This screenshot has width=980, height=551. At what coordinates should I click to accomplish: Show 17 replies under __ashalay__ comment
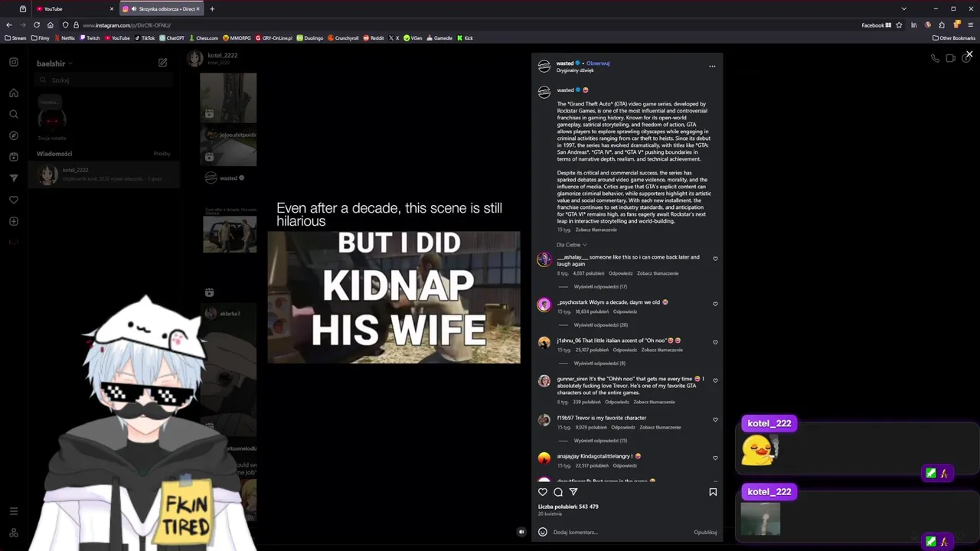[x=600, y=287]
